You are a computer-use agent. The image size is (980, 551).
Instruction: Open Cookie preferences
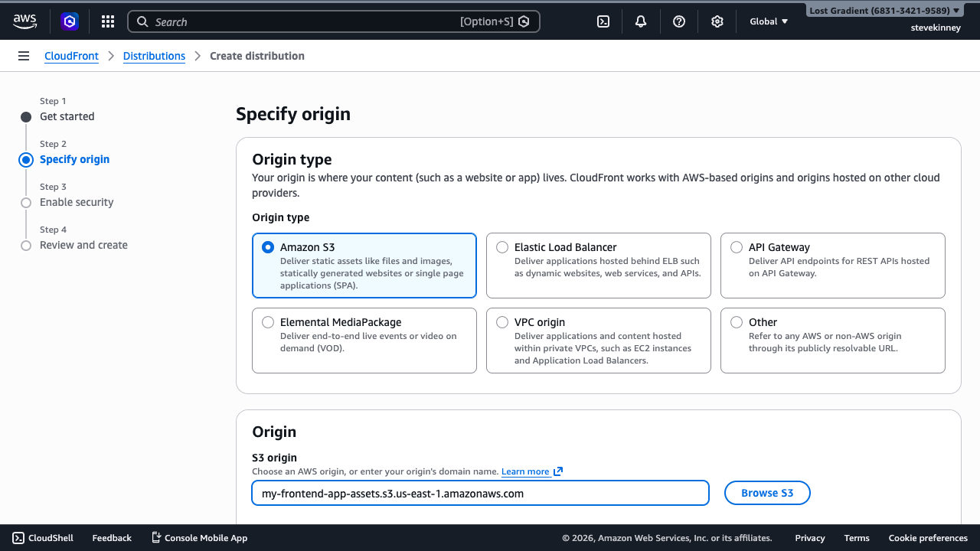coord(928,538)
